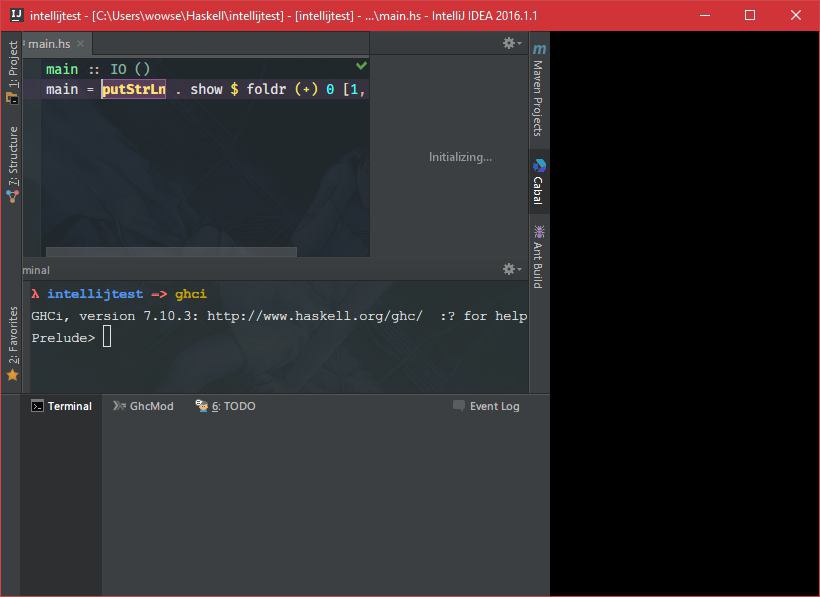Click the putStrLn identifier in code
Screen dimensions: 820x597
[x=133, y=89]
